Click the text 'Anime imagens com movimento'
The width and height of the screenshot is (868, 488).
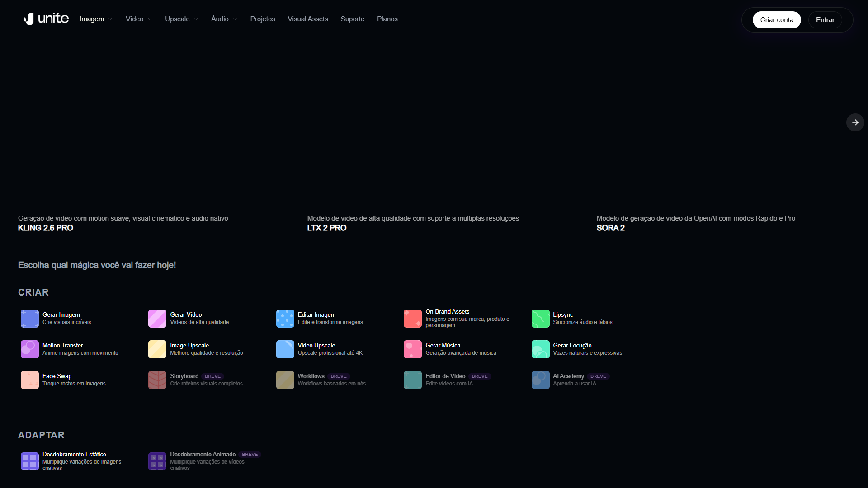coord(80,353)
